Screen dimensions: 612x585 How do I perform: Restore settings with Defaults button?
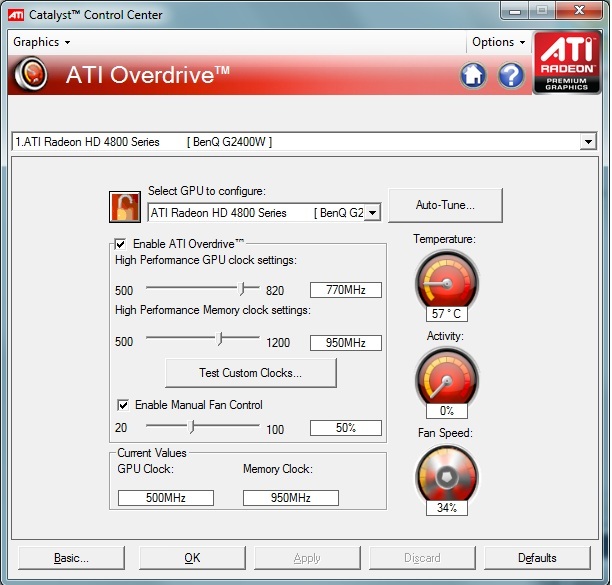point(537,558)
